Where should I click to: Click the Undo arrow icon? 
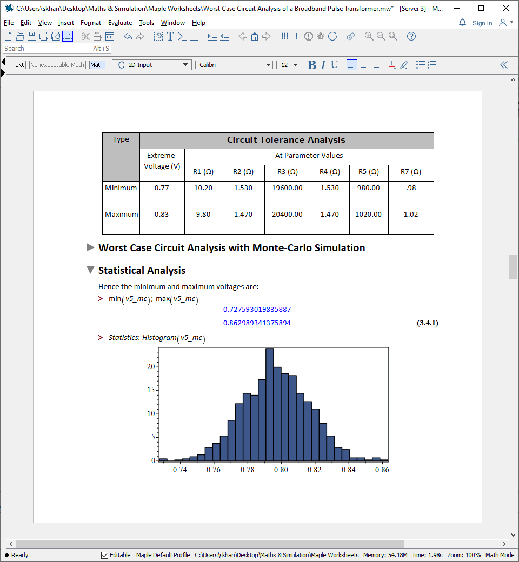(x=128, y=37)
